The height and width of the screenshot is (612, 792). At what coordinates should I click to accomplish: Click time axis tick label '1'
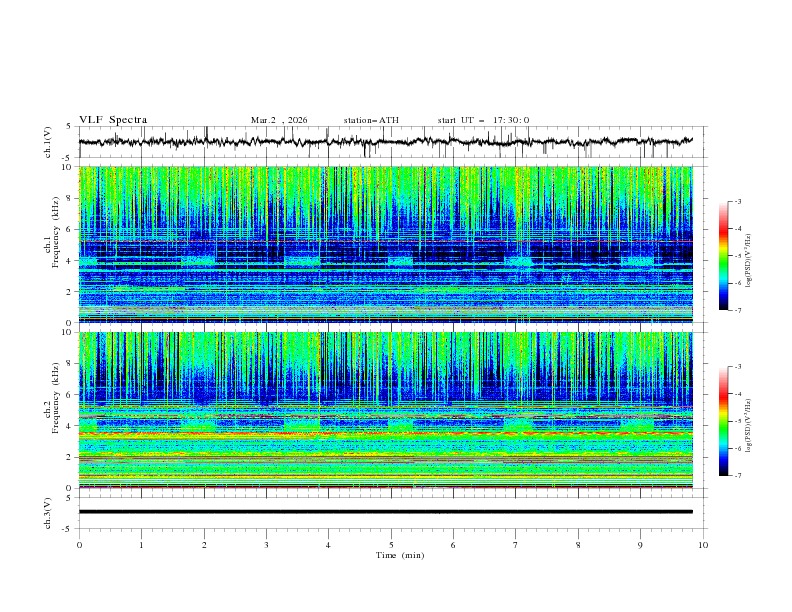(141, 545)
